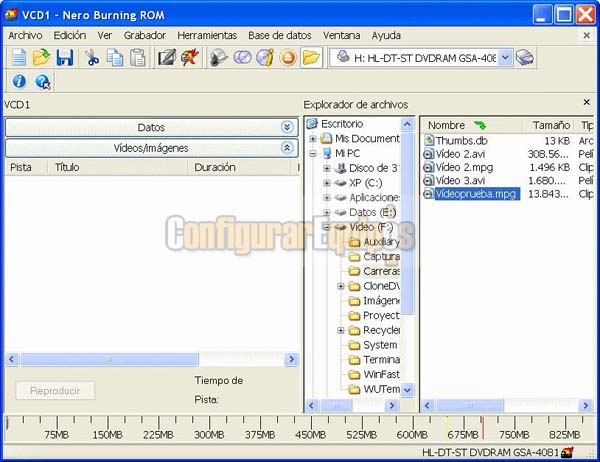Select the Vídeo 3.avi file
600x462 pixels.
pos(460,181)
